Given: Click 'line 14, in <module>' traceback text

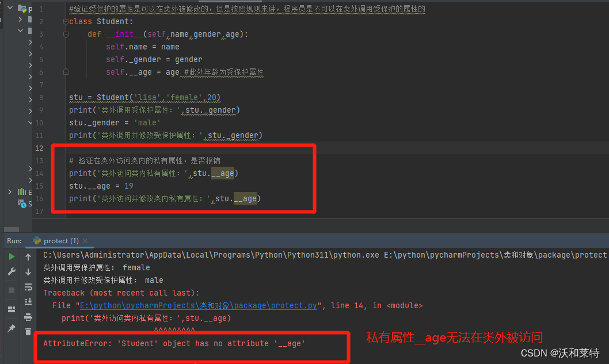Looking at the screenshot, I should (377, 305).
